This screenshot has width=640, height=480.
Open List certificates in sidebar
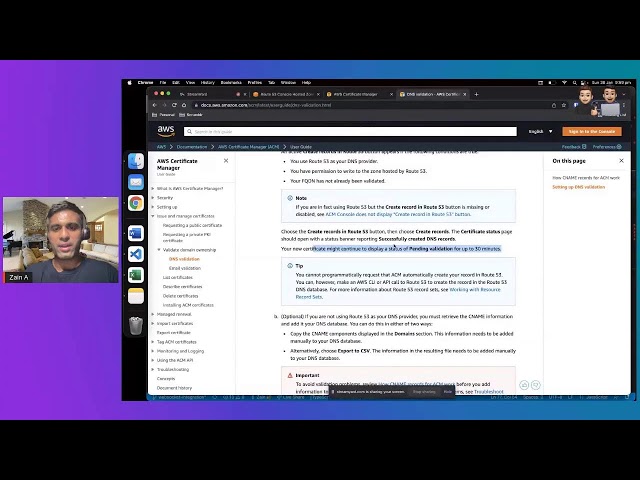pos(178,277)
